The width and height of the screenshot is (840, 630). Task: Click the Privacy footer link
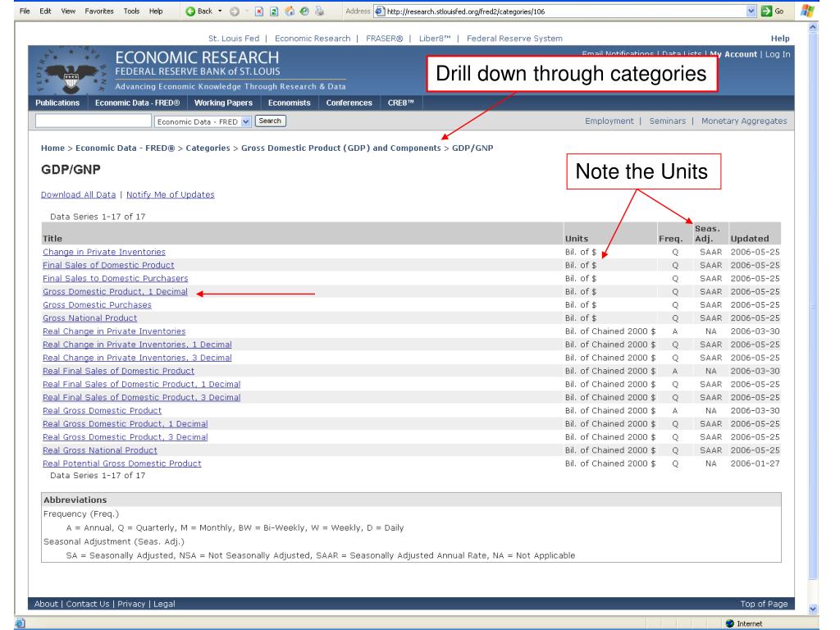(x=131, y=604)
